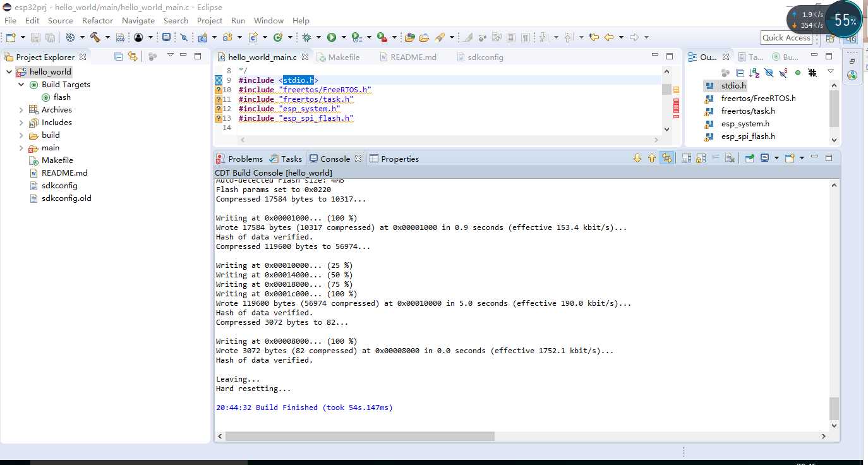Click Hide Static Members icon in Outline
Screen dimensions: 868x465
point(783,73)
